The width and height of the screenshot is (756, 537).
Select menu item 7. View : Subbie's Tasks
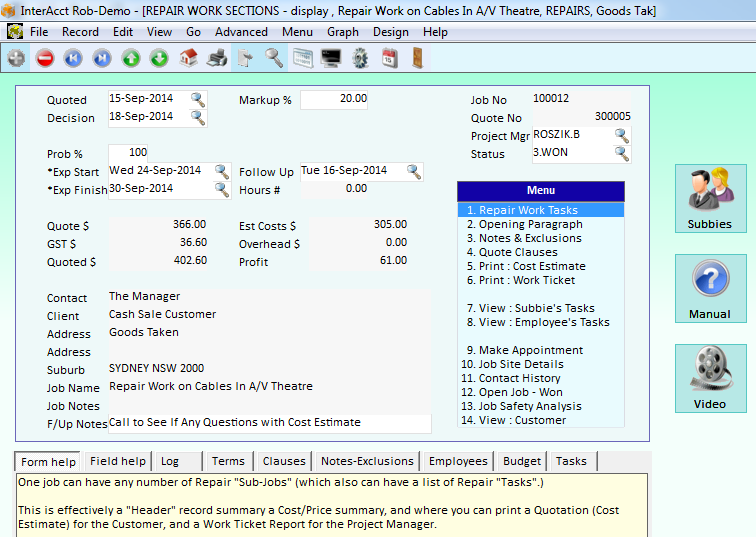pos(540,308)
